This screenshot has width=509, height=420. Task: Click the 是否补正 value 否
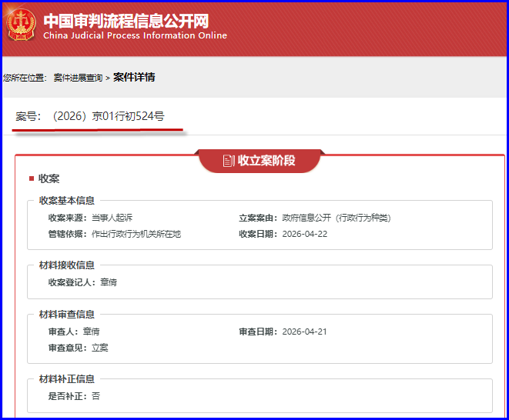point(95,396)
